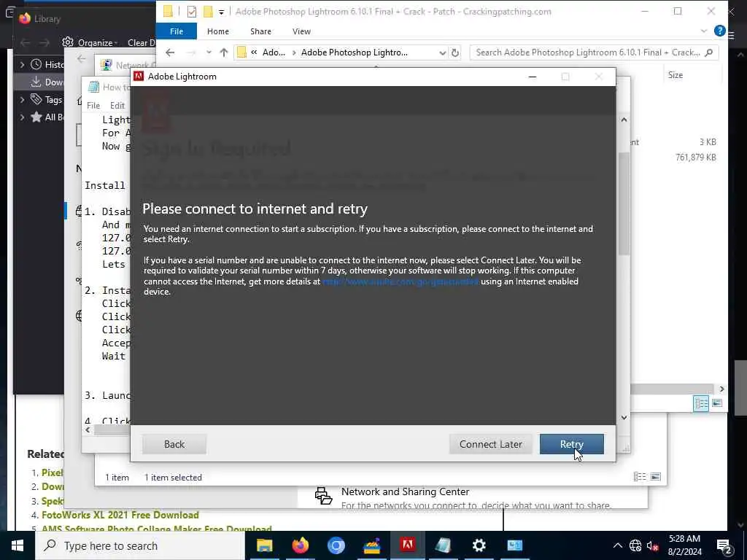Expand the double chevron before 'Ado...' in address bar
Viewport: 747px width, 560px height.
254,52
